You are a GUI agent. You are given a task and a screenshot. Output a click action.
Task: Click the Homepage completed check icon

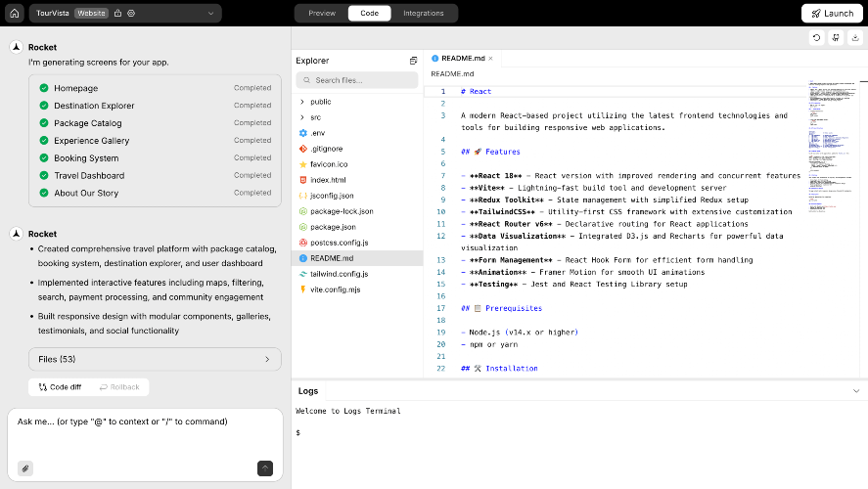(x=44, y=88)
